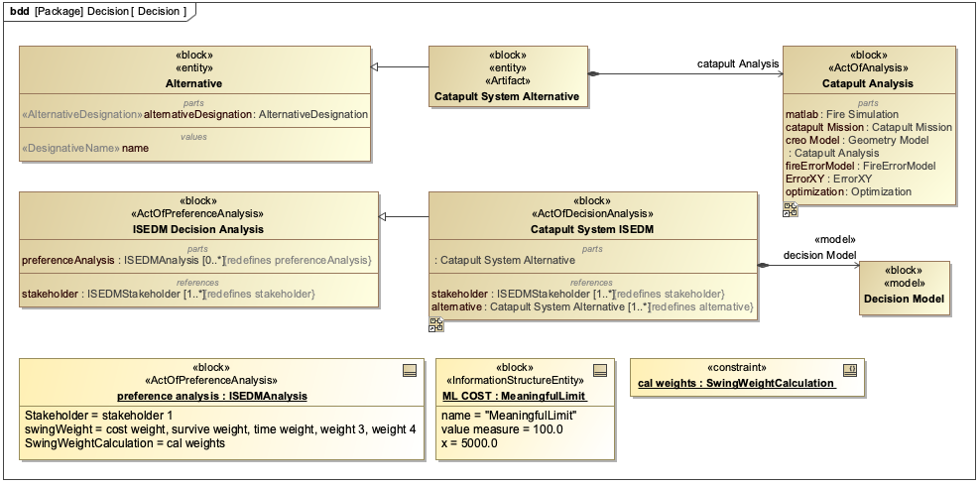The height and width of the screenshot is (486, 980).
Task: Select the generalization arrowhead at Alternative block
Action: click(x=376, y=66)
